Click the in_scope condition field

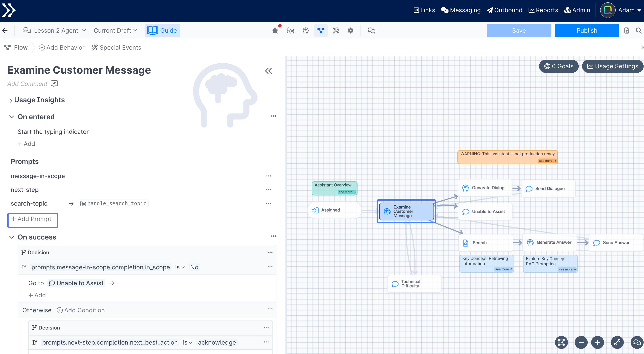[x=101, y=267]
